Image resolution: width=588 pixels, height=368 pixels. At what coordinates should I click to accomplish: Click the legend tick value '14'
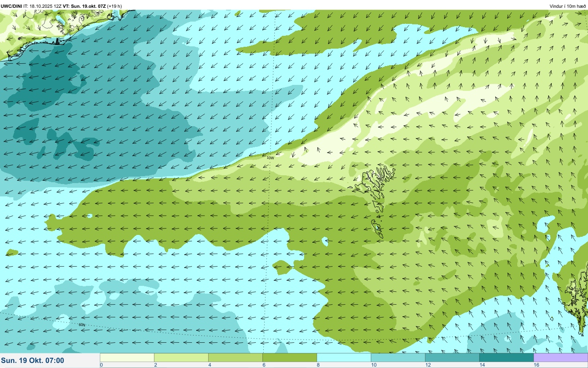click(x=482, y=365)
